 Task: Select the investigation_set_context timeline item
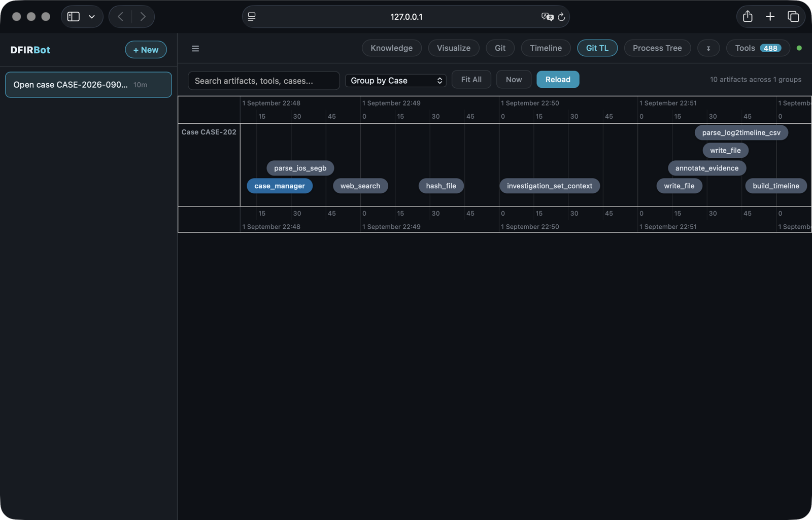(x=550, y=186)
